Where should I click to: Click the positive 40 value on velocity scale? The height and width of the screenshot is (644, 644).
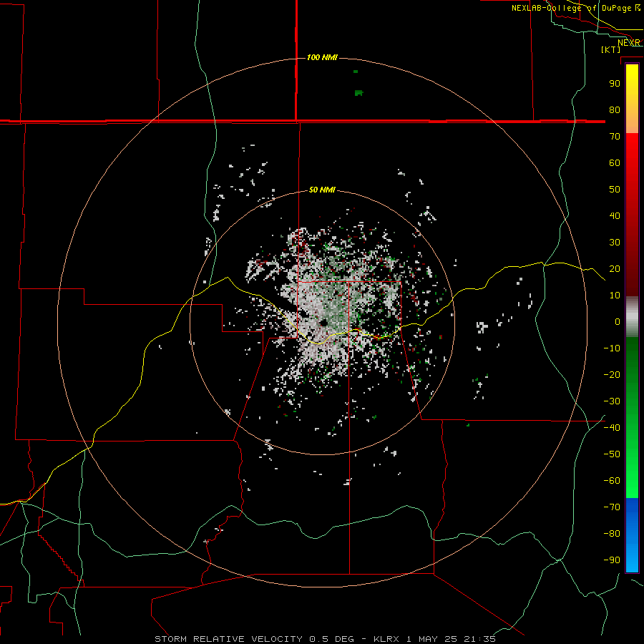(615, 215)
